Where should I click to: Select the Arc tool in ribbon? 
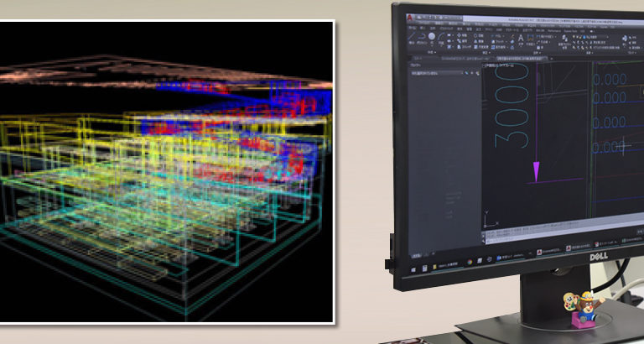coord(441,38)
